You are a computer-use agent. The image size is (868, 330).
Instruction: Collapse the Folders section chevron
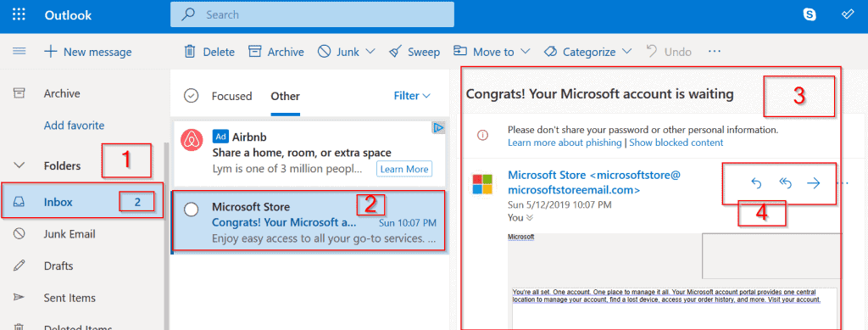(19, 165)
